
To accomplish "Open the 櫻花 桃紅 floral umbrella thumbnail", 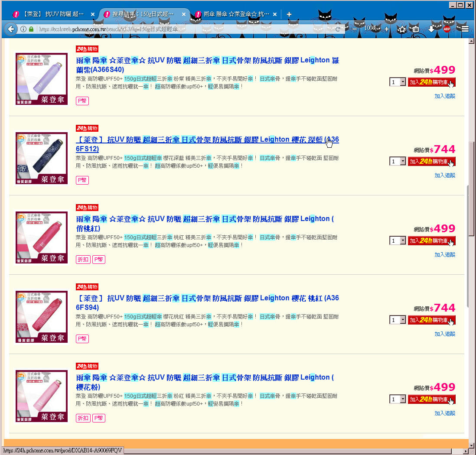I will [42, 317].
